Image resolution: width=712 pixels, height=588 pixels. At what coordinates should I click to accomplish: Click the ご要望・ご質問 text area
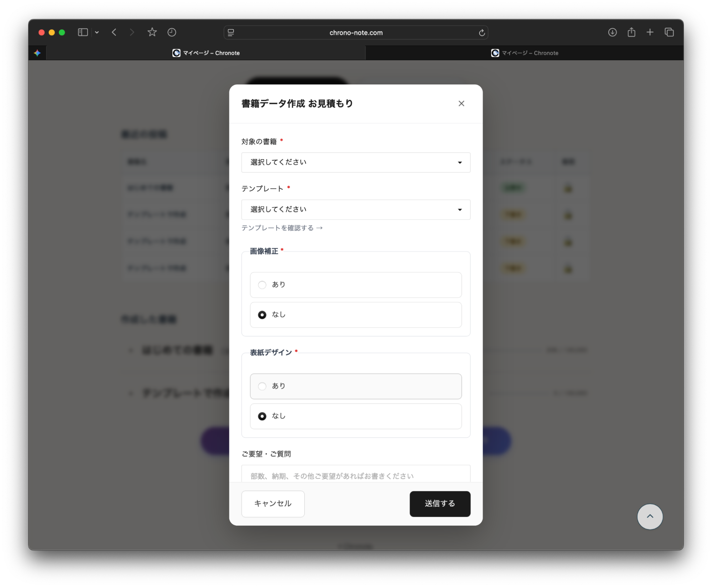tap(355, 476)
